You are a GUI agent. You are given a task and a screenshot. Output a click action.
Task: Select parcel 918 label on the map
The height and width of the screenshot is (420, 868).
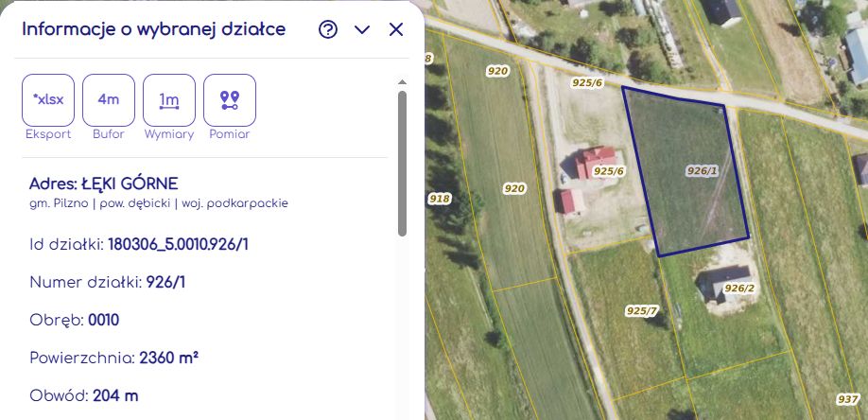(440, 199)
